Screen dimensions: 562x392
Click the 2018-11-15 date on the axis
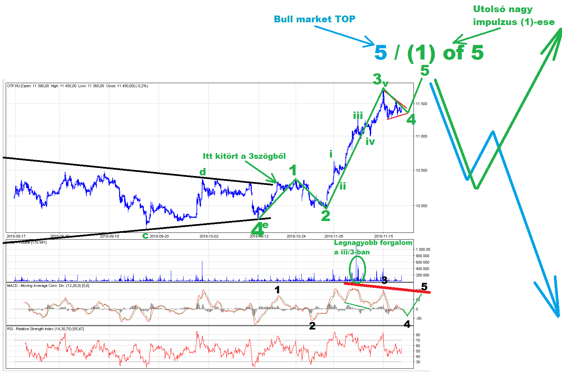pos(383,236)
